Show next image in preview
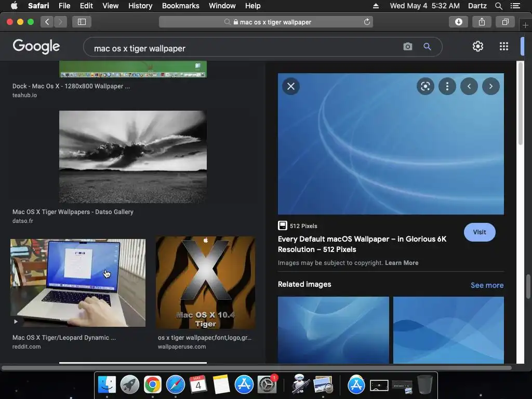The width and height of the screenshot is (532, 399). tap(490, 86)
